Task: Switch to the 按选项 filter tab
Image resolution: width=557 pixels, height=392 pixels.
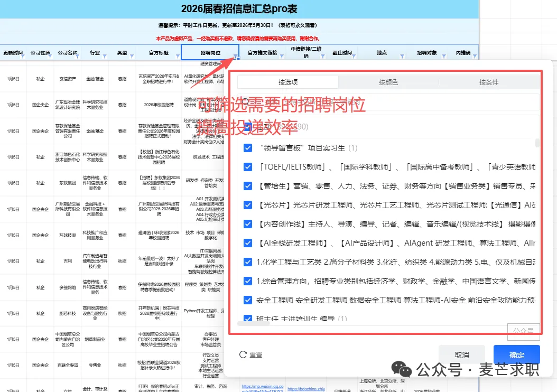Action: [287, 82]
